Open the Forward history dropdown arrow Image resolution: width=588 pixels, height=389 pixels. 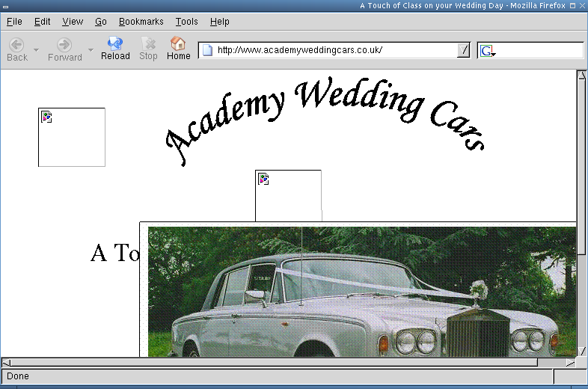(91, 50)
